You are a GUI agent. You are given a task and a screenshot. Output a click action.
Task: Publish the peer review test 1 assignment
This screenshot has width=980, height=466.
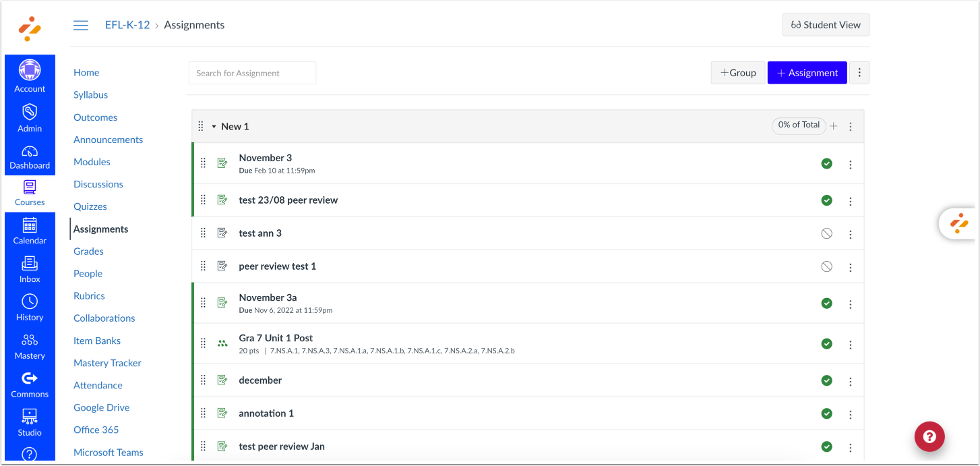826,266
